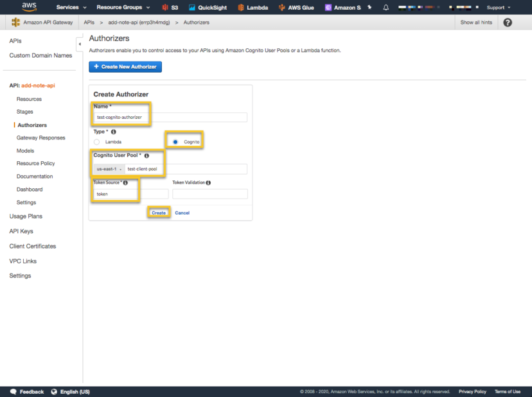The height and width of the screenshot is (397, 532).
Task: Open help via the question mark icon
Action: [x=507, y=22]
